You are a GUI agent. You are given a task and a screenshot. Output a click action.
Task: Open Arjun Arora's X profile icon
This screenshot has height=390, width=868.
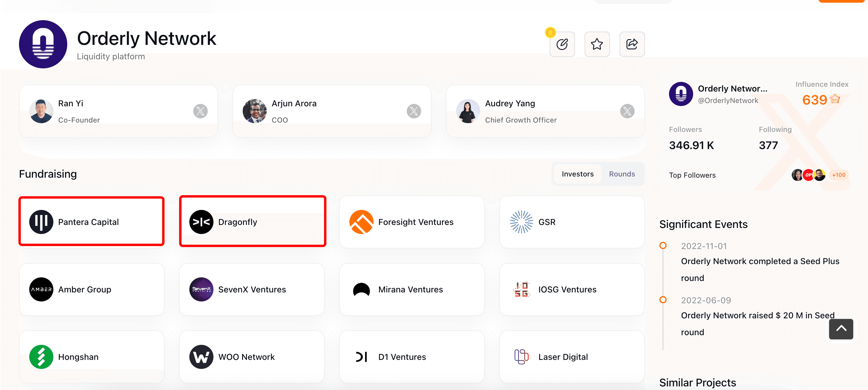pos(414,111)
